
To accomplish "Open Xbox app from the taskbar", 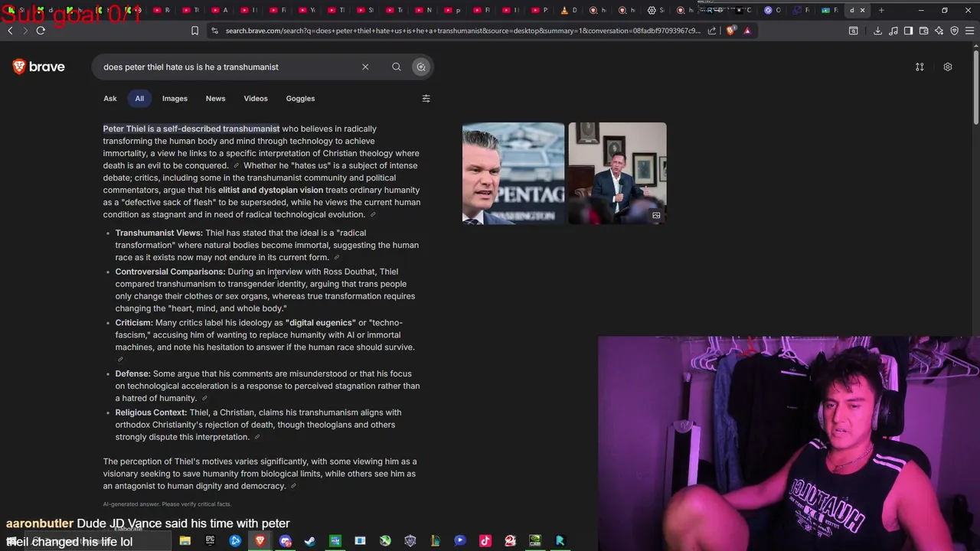I will 385,541.
